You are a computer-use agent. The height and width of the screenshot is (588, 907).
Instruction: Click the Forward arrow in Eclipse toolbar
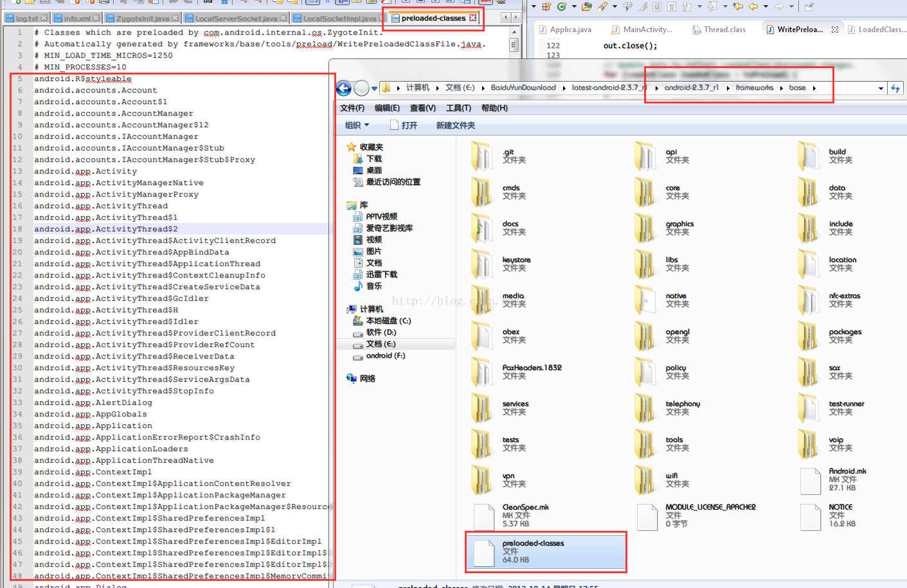pyautogui.click(x=779, y=6)
